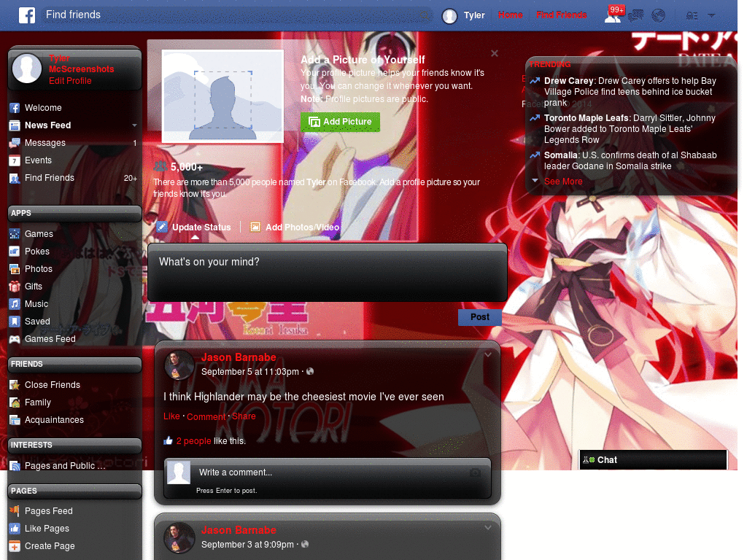Open Find Friends in the top bar
This screenshot has height=560, width=747.
point(562,15)
